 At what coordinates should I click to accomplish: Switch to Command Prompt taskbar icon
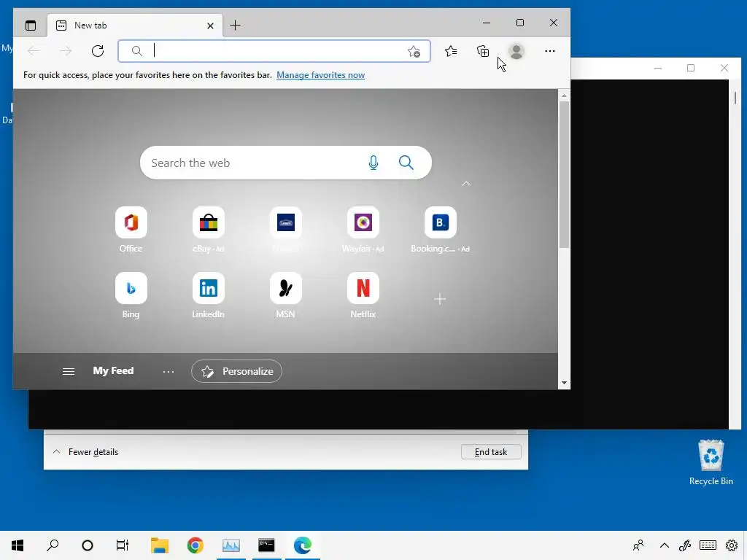click(266, 545)
